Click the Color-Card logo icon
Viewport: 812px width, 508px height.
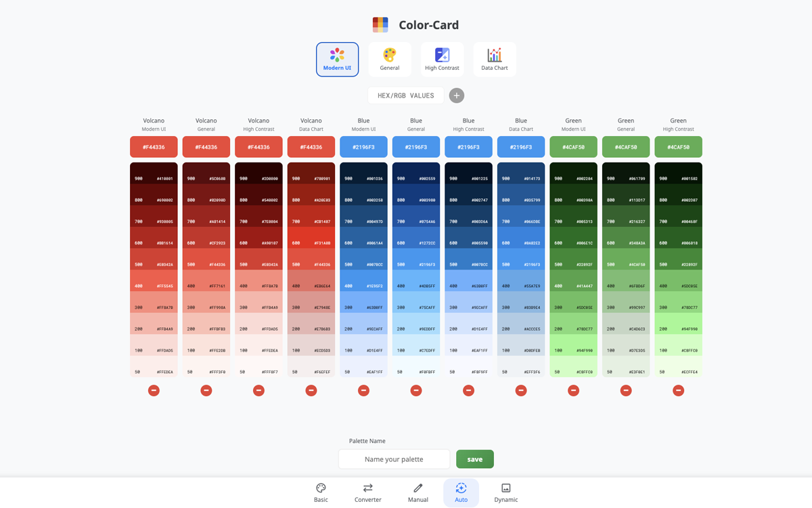(x=380, y=25)
